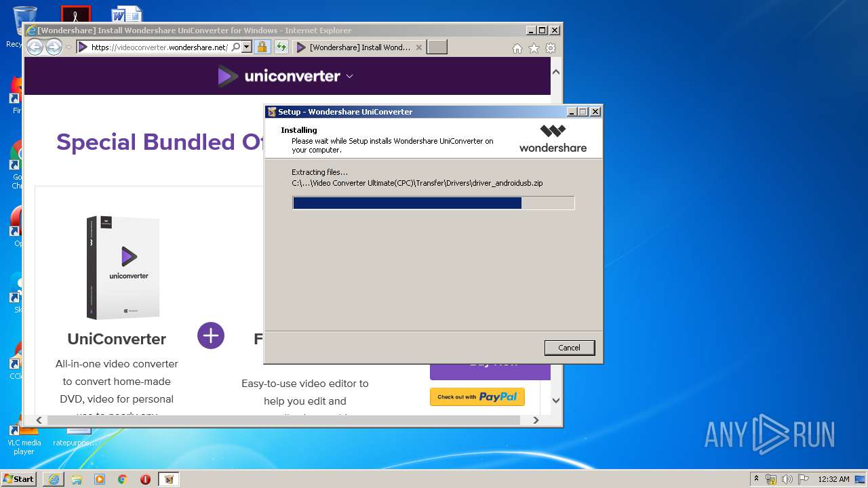Screen dimensions: 868x488
Task: Click the refresh page icon
Action: coord(281,47)
